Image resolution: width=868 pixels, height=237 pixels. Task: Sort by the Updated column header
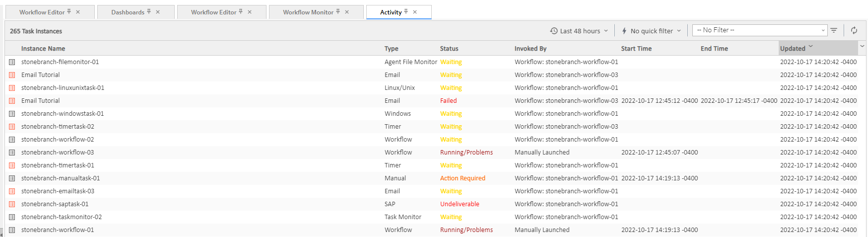pyautogui.click(x=793, y=48)
